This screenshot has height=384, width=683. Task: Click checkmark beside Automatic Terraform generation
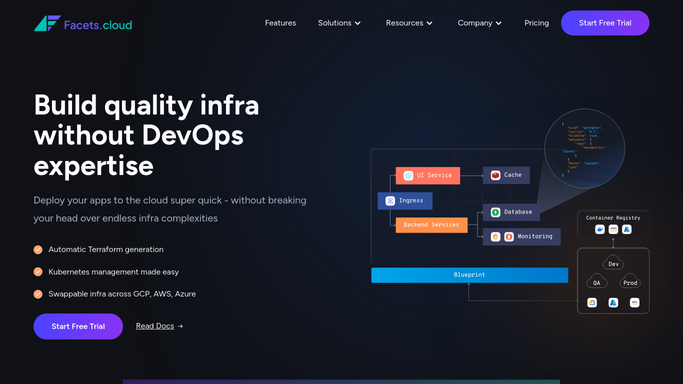pos(38,249)
